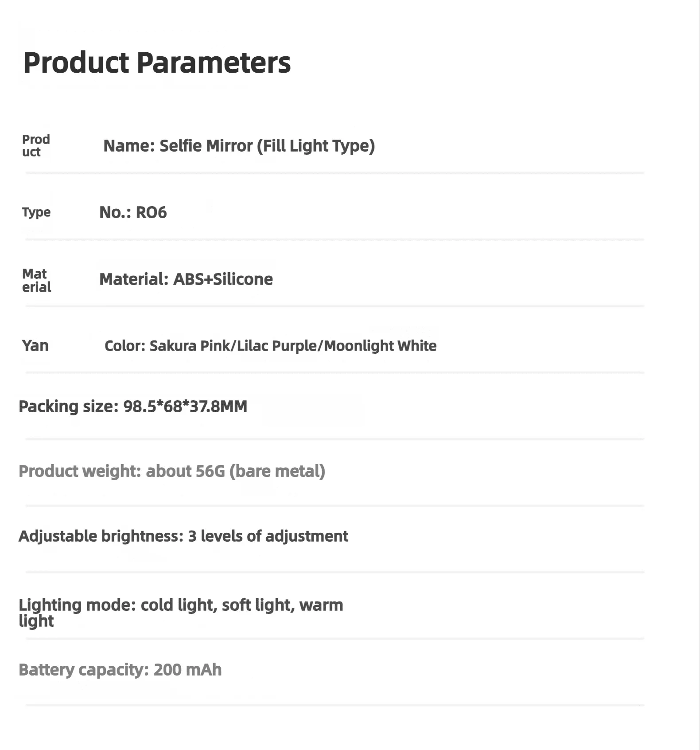Click 'Moonlight White' in the color row
Screen dimensions: 700x750
[x=380, y=346]
